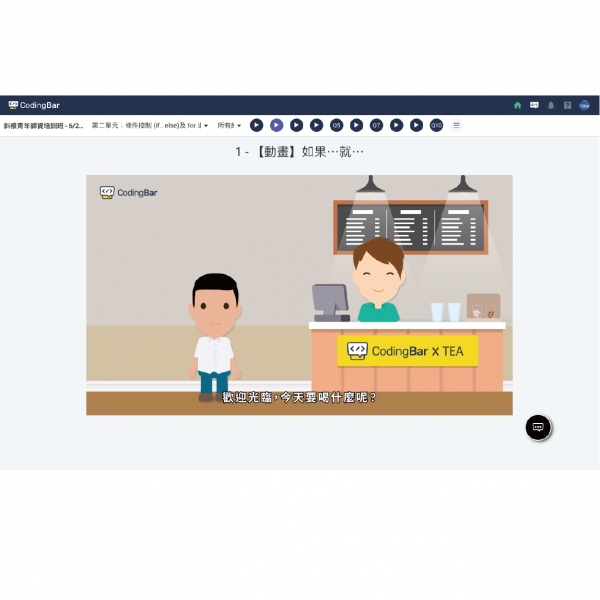Open the help question mark icon
The width and height of the screenshot is (600, 600).
pos(567,105)
